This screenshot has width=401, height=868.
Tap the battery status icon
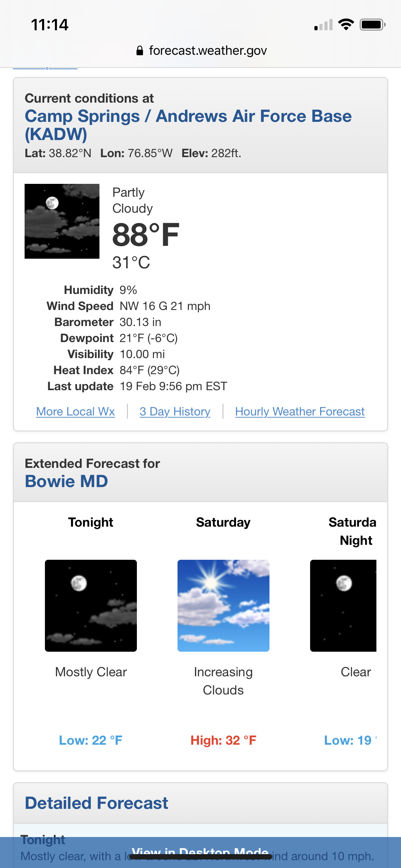coord(372,25)
